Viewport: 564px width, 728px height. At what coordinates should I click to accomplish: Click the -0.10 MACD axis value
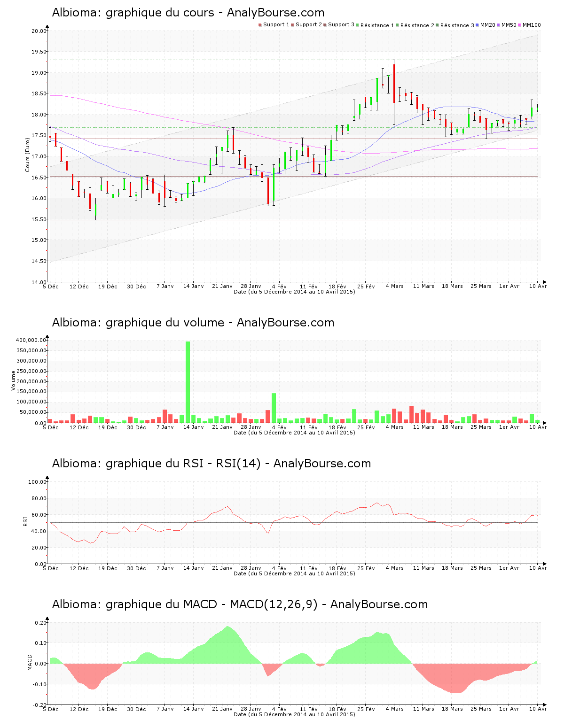pos(40,684)
